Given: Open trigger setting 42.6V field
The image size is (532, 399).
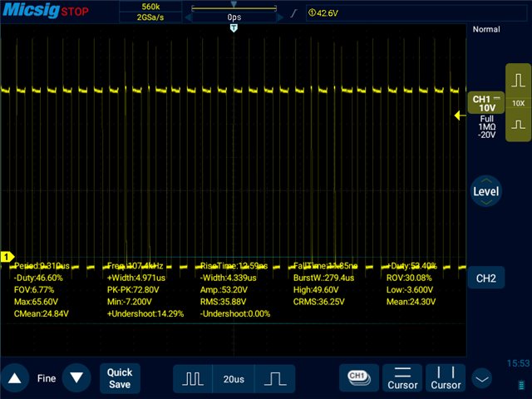Looking at the screenshot, I should [x=416, y=13].
